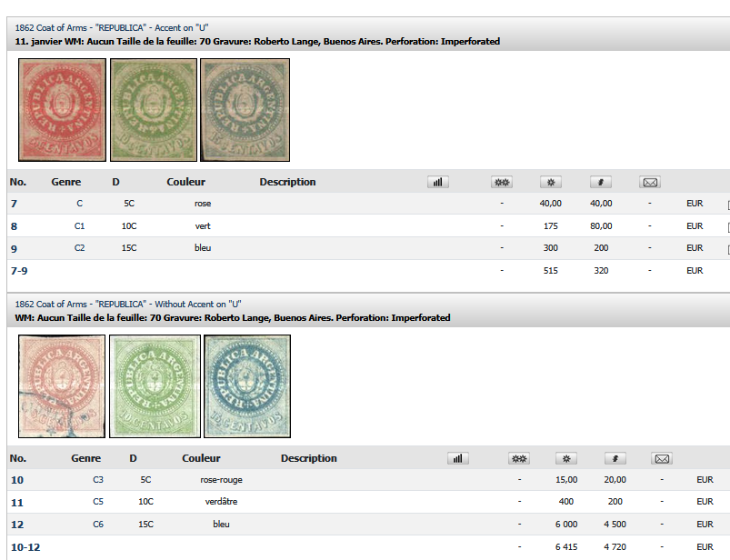Click the used-stamp icon above the 4 500 price

point(614,458)
